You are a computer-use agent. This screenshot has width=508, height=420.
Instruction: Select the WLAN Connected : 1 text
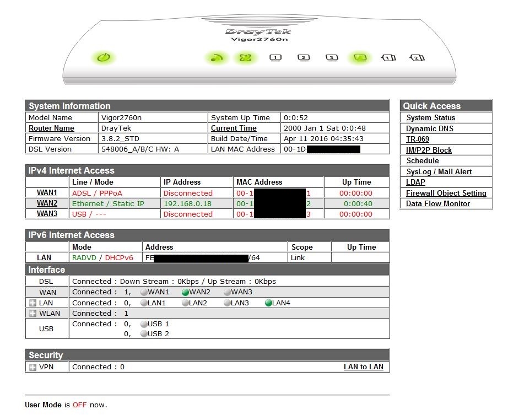point(100,314)
